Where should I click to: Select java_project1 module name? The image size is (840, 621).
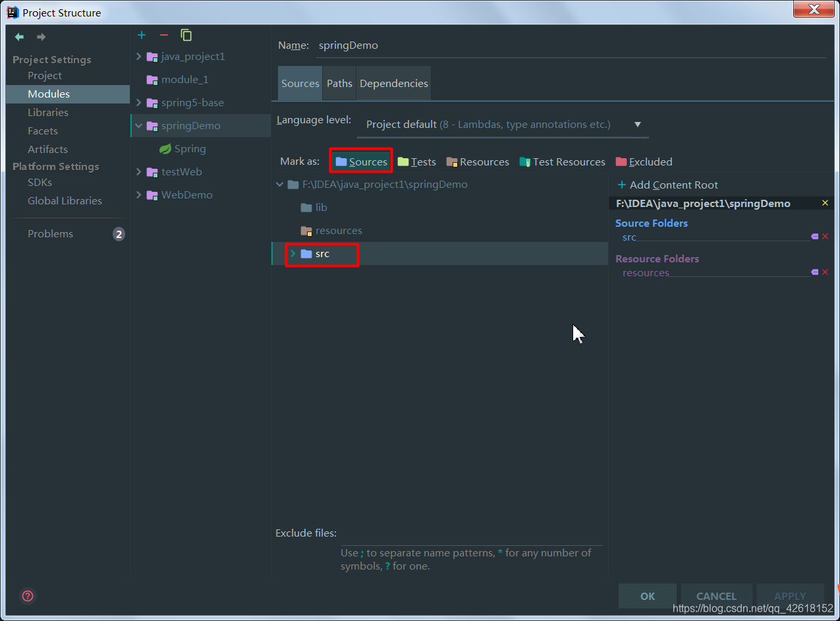click(x=193, y=57)
